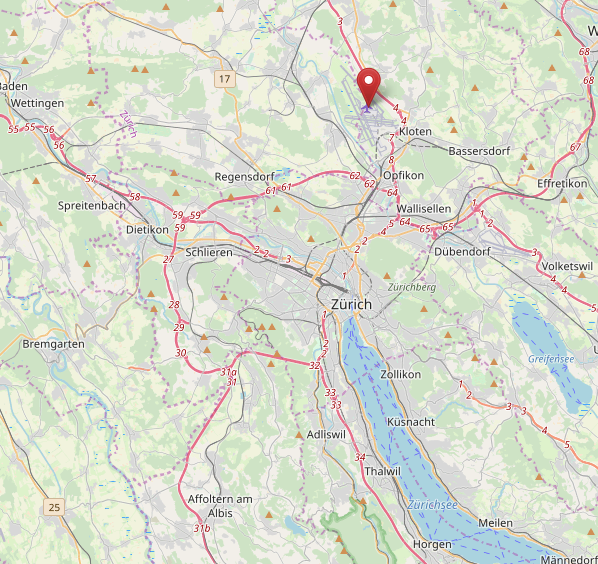This screenshot has width=598, height=564.
Task: Click the Dietikon town label
Action: 147,230
